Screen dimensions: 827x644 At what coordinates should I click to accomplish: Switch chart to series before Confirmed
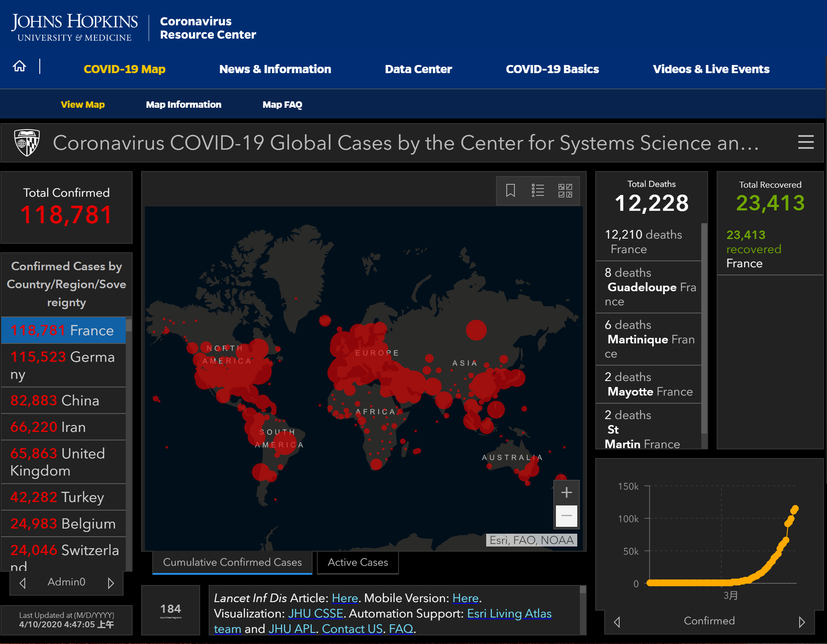[x=617, y=622]
